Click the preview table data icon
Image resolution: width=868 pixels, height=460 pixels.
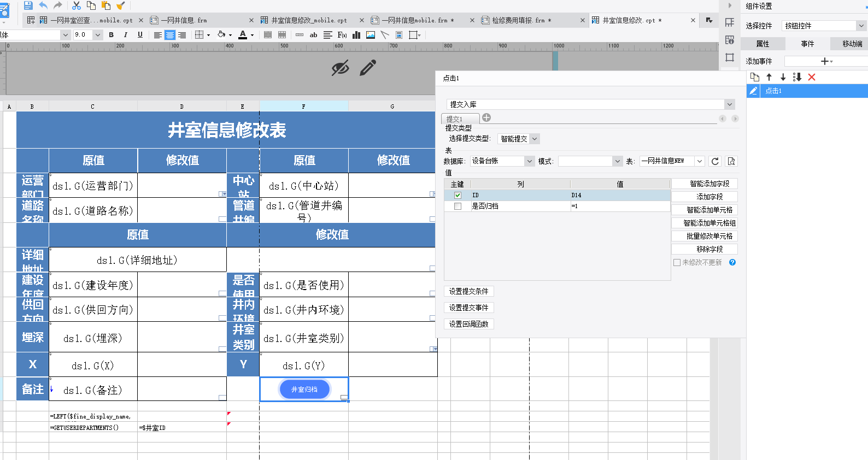731,161
